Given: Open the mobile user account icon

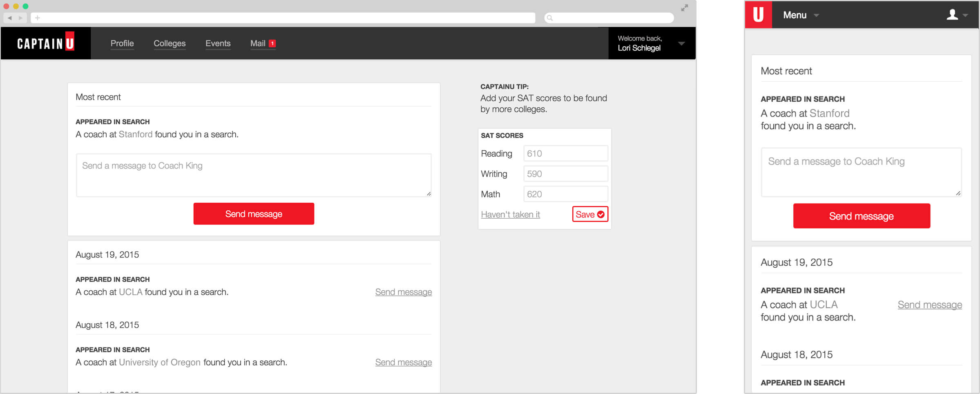Looking at the screenshot, I should click(952, 15).
